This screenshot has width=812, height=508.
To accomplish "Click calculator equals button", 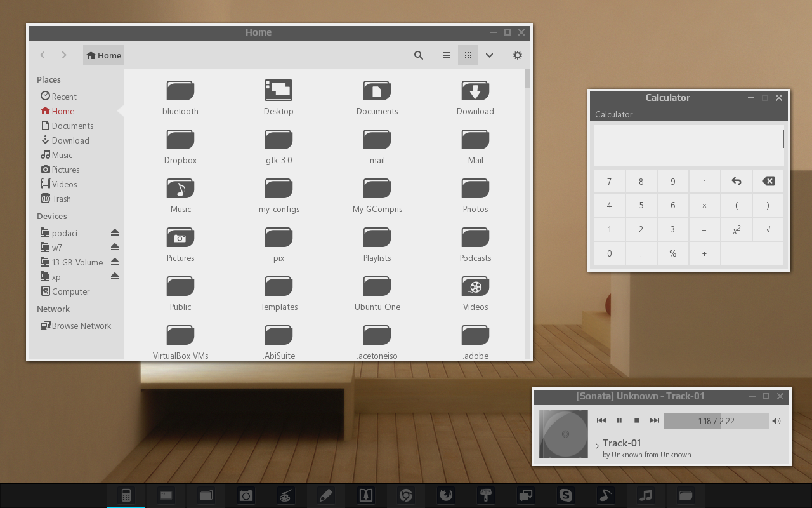I will point(752,253).
